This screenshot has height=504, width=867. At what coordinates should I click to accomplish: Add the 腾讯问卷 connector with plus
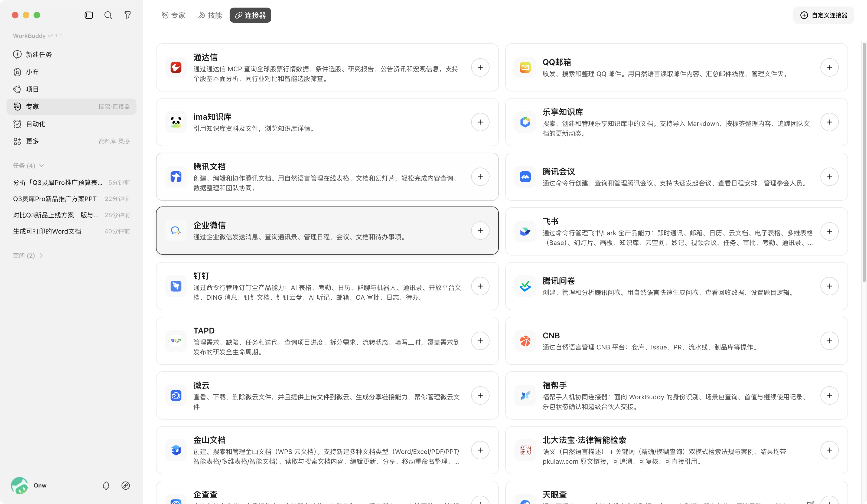(x=830, y=286)
